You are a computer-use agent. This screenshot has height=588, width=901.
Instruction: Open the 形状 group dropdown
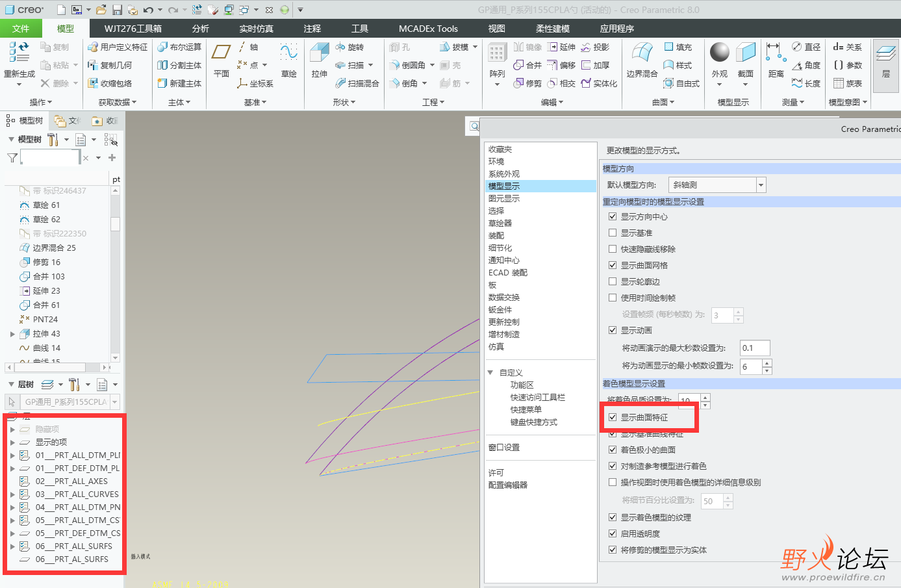345,102
